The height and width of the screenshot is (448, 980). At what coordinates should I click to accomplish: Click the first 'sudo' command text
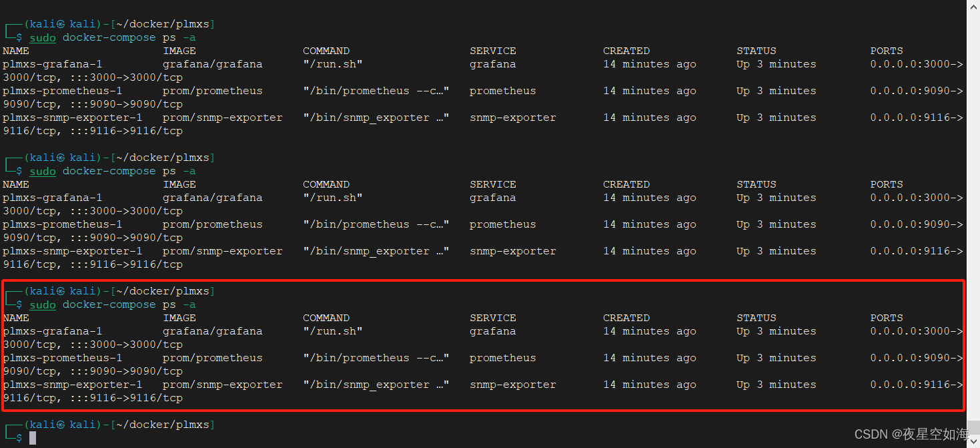click(x=43, y=37)
